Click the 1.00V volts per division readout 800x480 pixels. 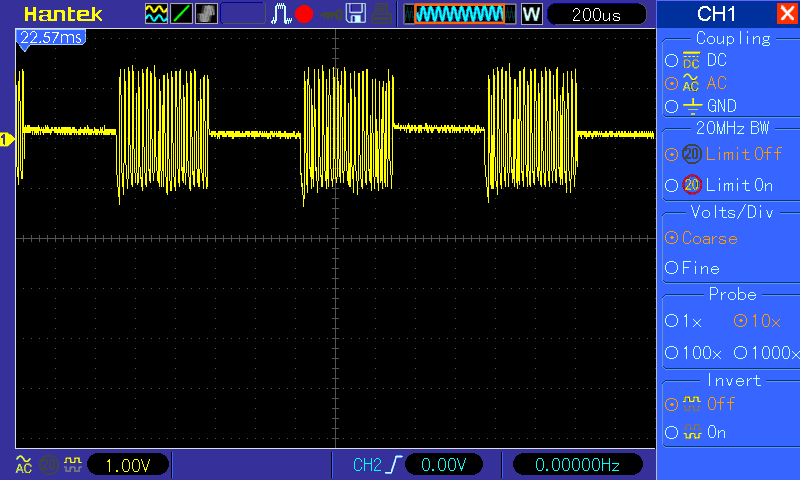[x=128, y=465]
